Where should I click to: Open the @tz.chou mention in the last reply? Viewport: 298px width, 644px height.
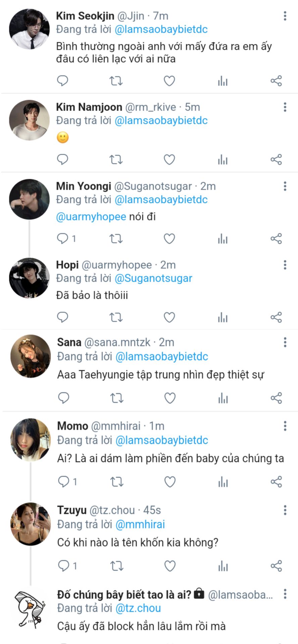(x=138, y=608)
